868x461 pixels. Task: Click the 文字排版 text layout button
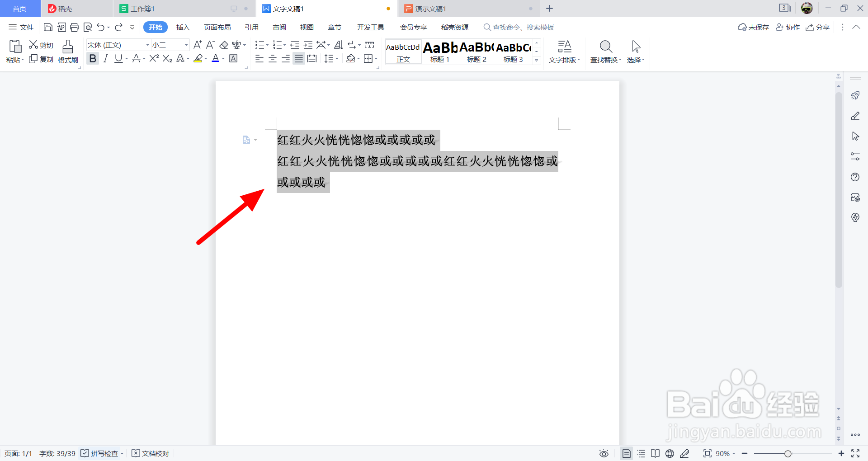(x=564, y=52)
